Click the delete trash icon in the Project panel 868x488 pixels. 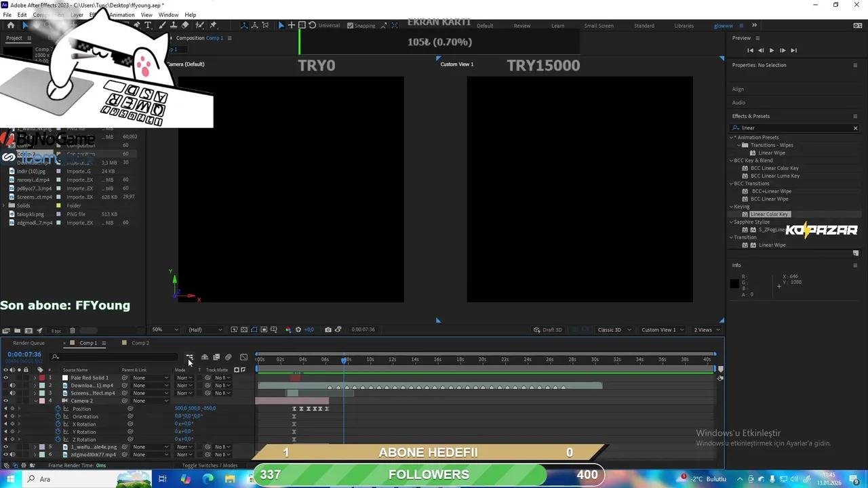73,331
